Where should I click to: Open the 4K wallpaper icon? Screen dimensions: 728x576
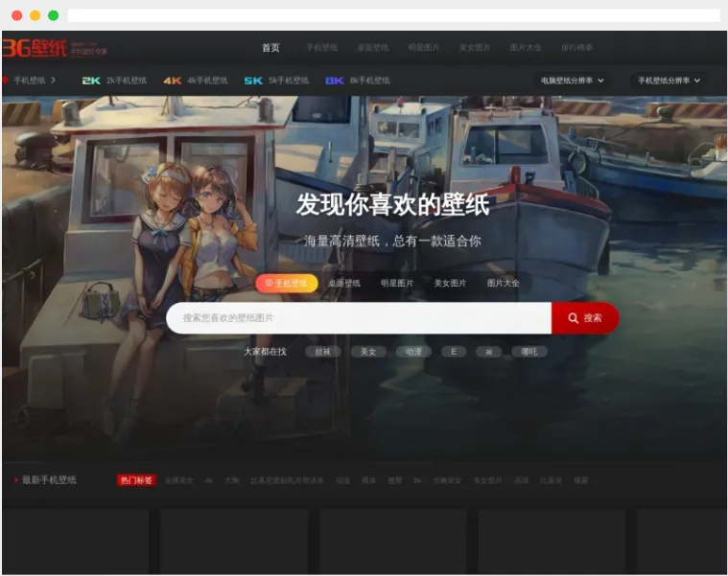pyautogui.click(x=173, y=81)
